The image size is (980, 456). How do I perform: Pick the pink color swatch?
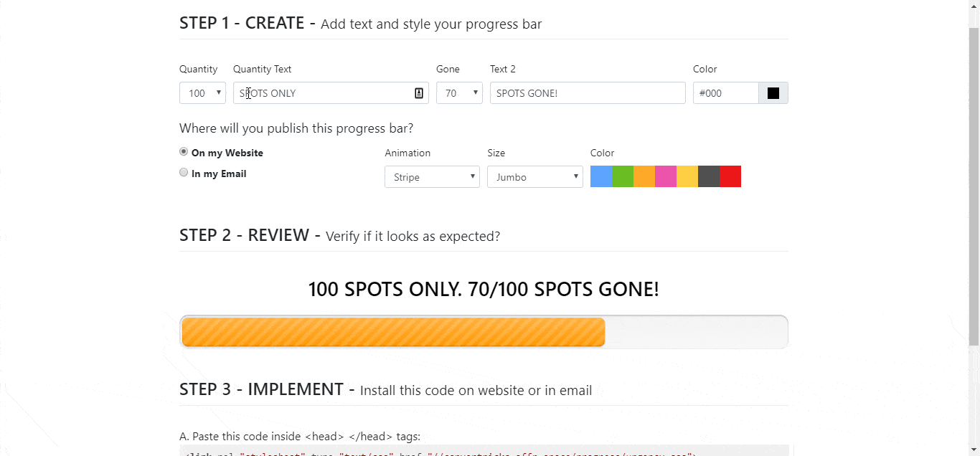[x=666, y=176]
